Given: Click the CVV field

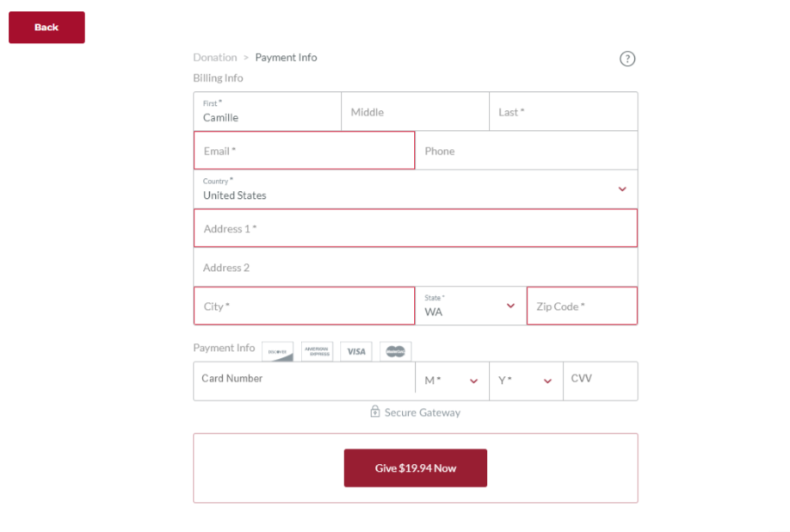Looking at the screenshot, I should click(x=601, y=379).
